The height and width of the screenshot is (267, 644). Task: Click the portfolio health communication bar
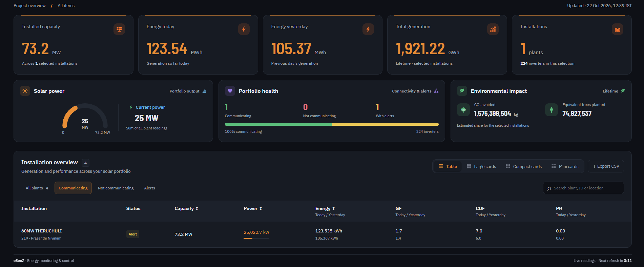tap(332, 124)
